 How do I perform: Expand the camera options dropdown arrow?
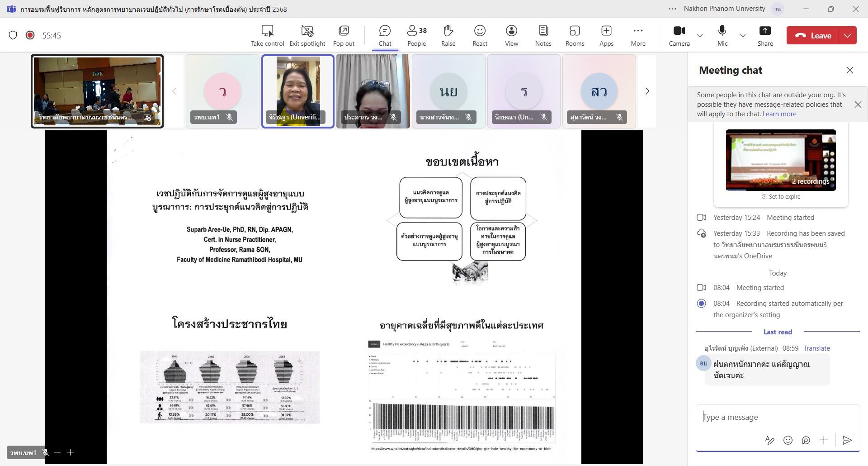(x=700, y=35)
